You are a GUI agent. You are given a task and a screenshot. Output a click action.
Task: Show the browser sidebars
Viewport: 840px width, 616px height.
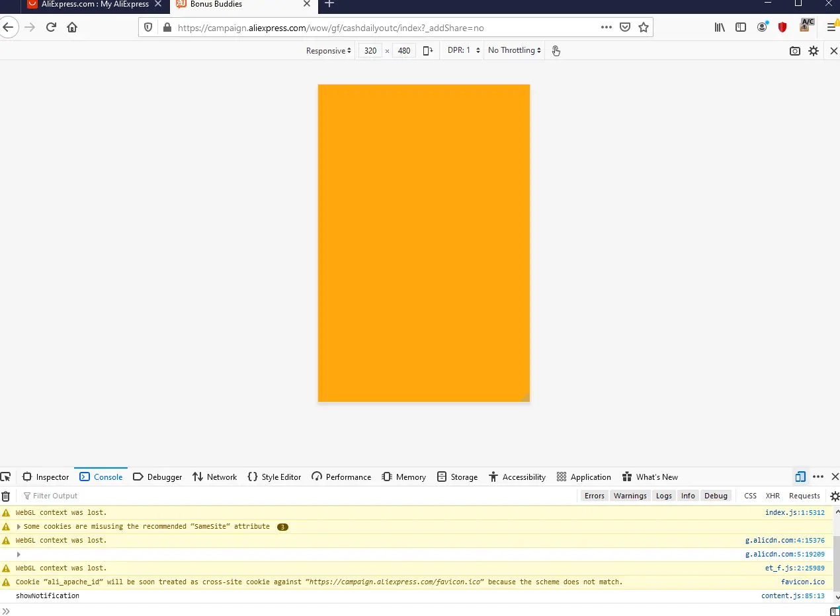click(741, 27)
